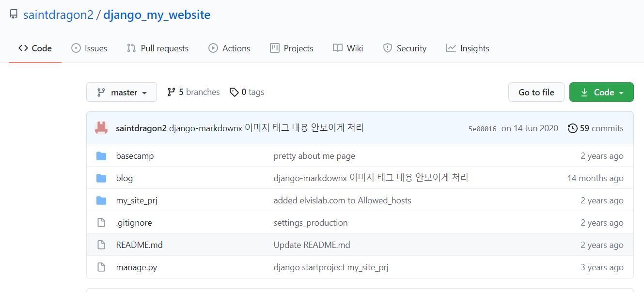The width and height of the screenshot is (644, 292).
Task: Open blog row commit message link
Action: tap(371, 178)
